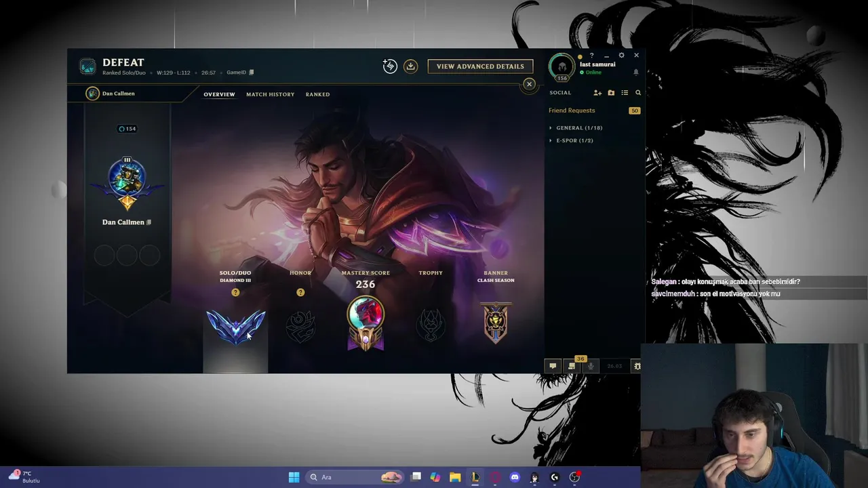Click the Online status text
The height and width of the screenshot is (488, 868).
(593, 73)
